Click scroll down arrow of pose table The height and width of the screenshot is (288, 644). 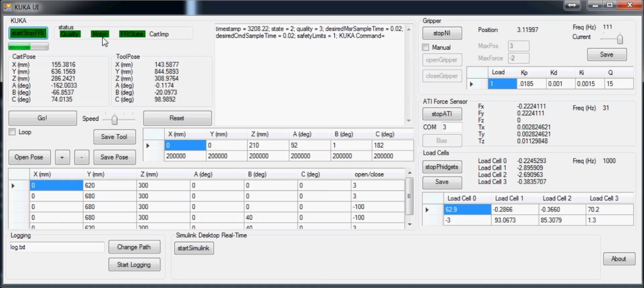(x=410, y=224)
